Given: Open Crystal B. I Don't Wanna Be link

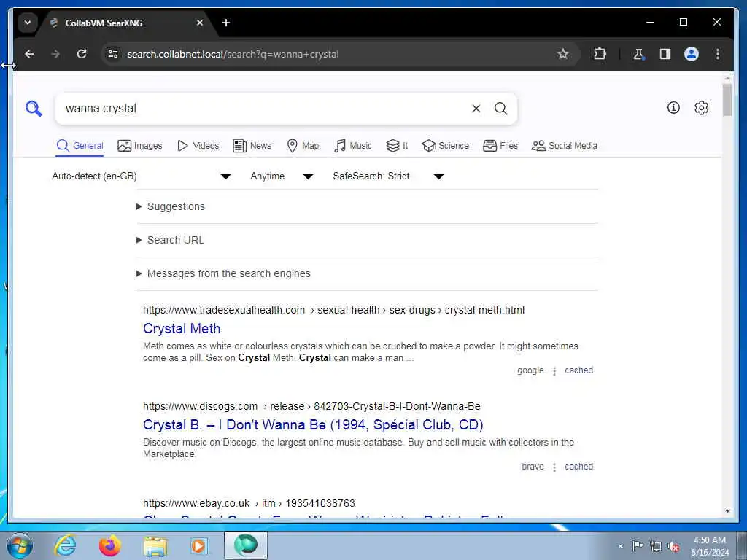Looking at the screenshot, I should [x=313, y=425].
